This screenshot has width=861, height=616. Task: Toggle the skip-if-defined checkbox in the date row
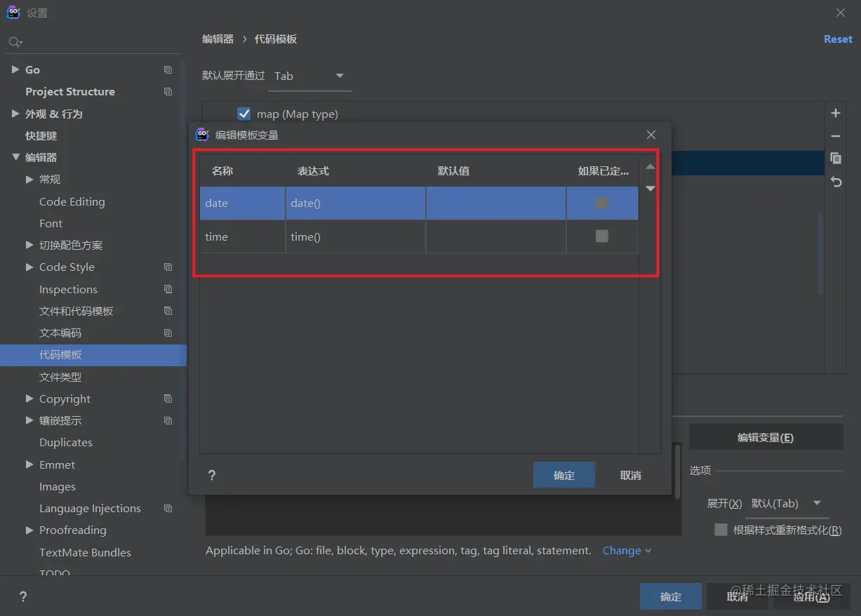(x=601, y=203)
